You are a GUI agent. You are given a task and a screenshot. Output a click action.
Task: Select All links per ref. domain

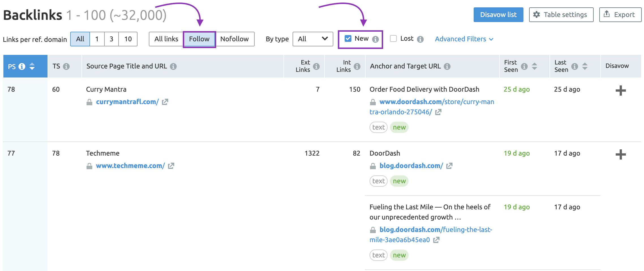click(80, 39)
